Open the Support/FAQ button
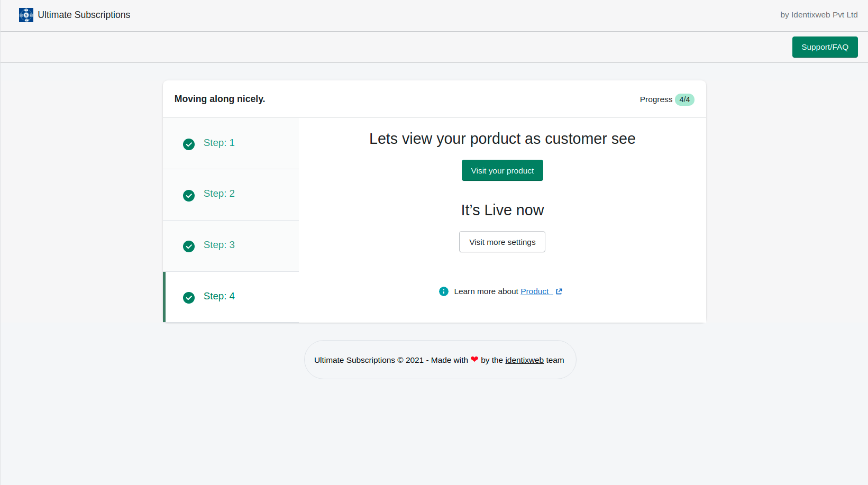Viewport: 868px width, 485px height. (x=825, y=47)
